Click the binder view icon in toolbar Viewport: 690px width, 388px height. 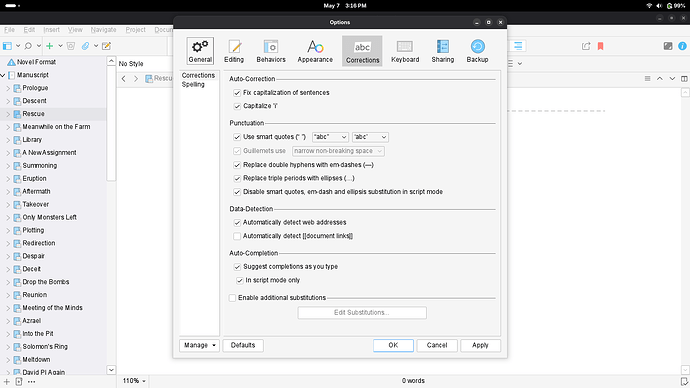(7, 46)
